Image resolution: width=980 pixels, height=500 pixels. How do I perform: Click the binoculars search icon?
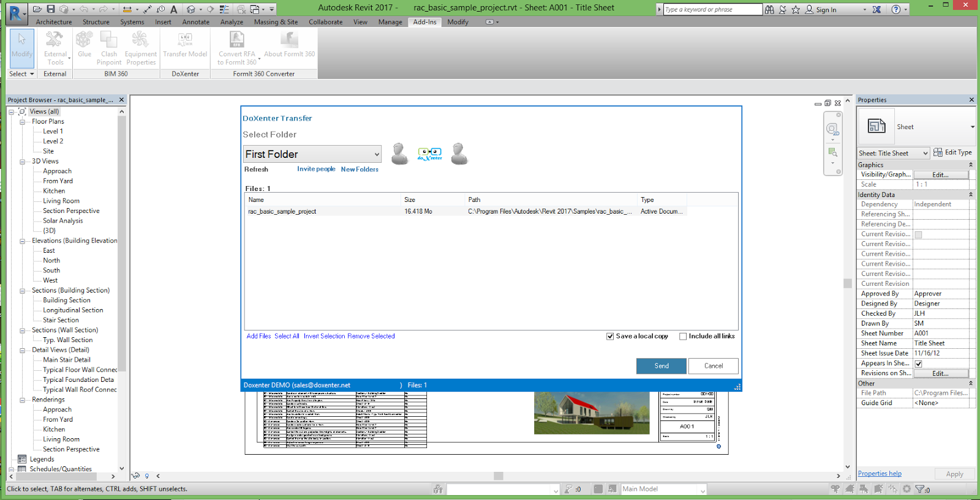tap(769, 9)
